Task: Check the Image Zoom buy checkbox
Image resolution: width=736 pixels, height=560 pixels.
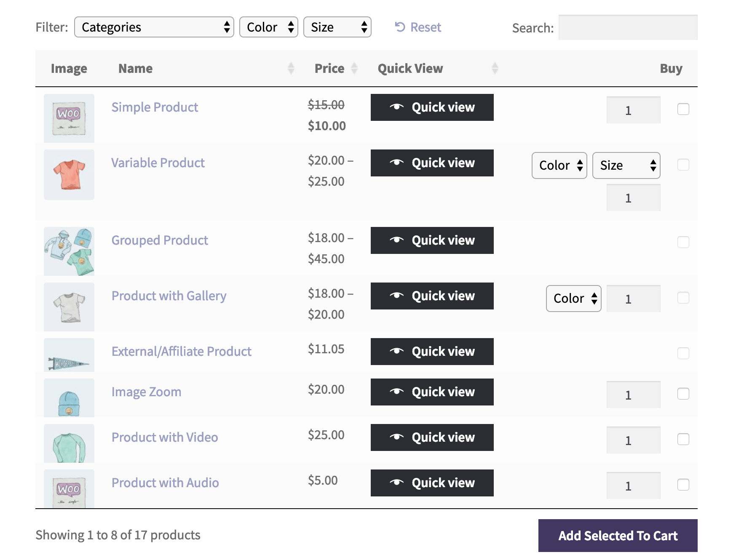Action: click(x=683, y=394)
